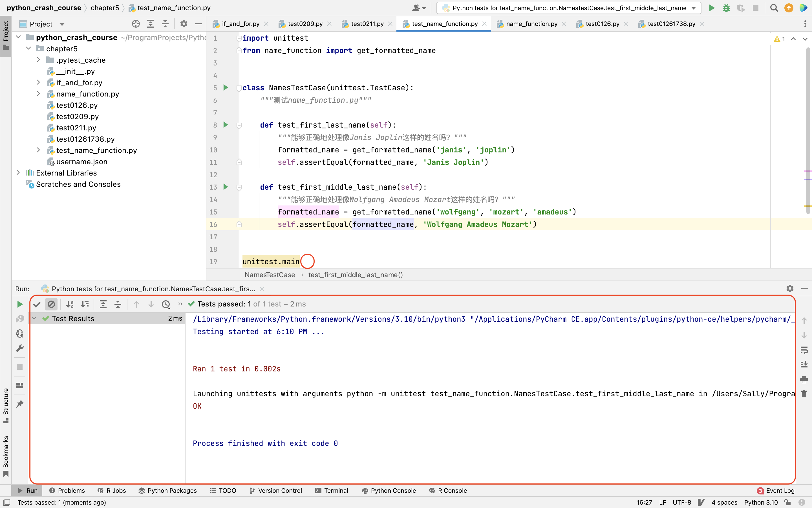Viewport: 812px width, 508px height.
Task: Collapse all test results nodes
Action: point(118,305)
